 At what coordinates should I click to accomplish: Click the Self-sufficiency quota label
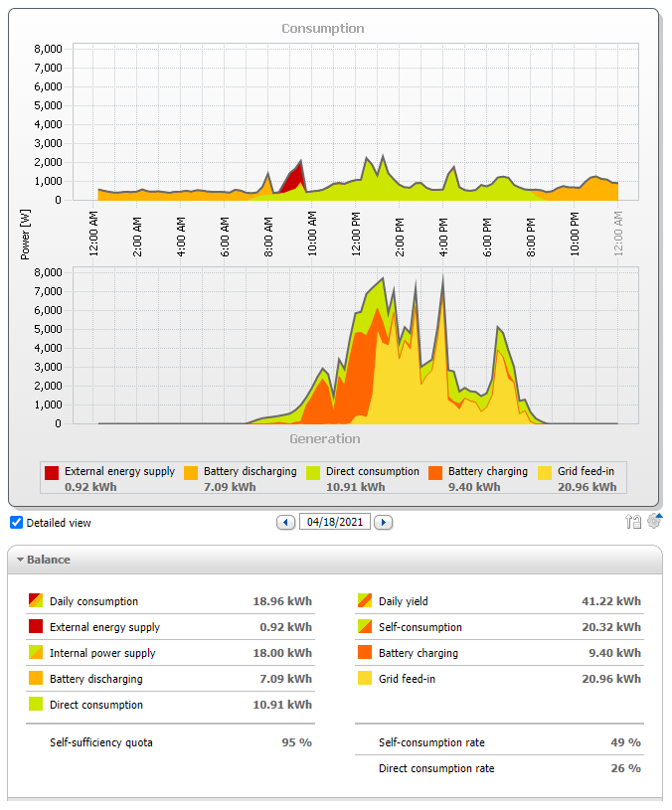pyautogui.click(x=101, y=742)
